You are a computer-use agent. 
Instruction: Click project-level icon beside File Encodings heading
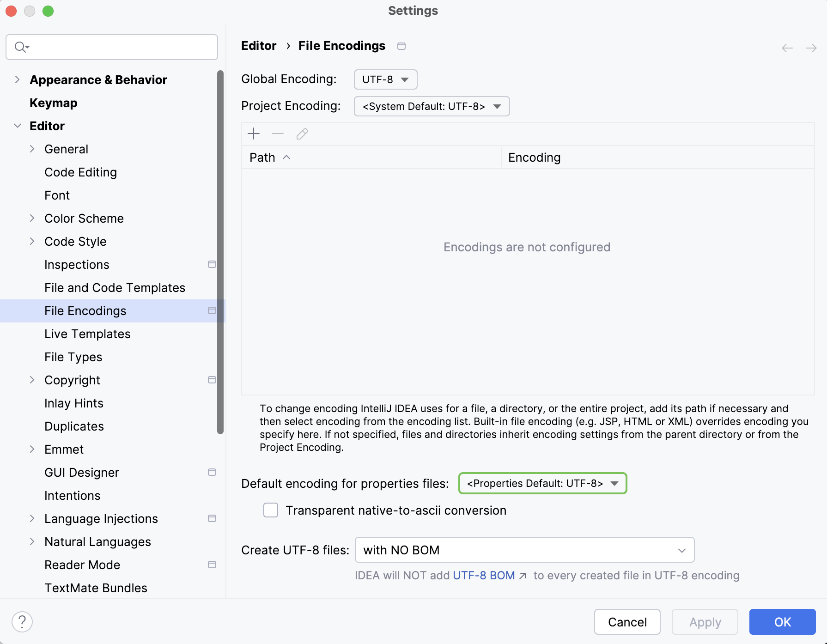(x=401, y=46)
